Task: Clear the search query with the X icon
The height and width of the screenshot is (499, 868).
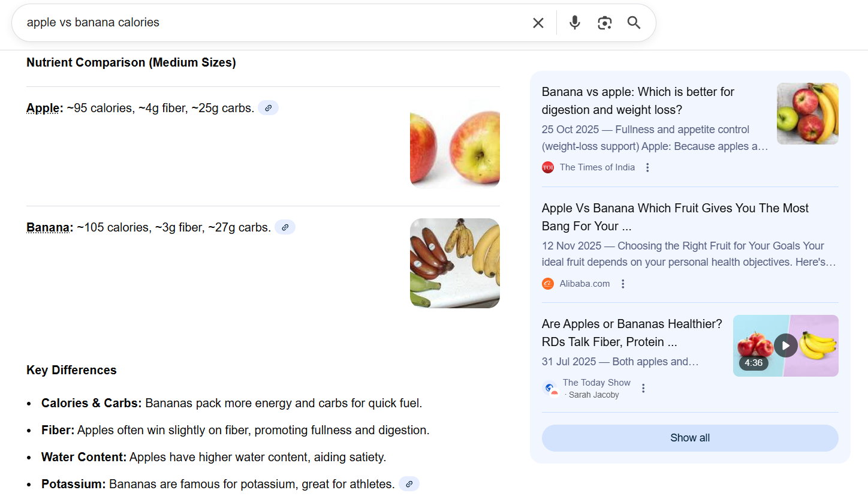Action: click(x=538, y=22)
